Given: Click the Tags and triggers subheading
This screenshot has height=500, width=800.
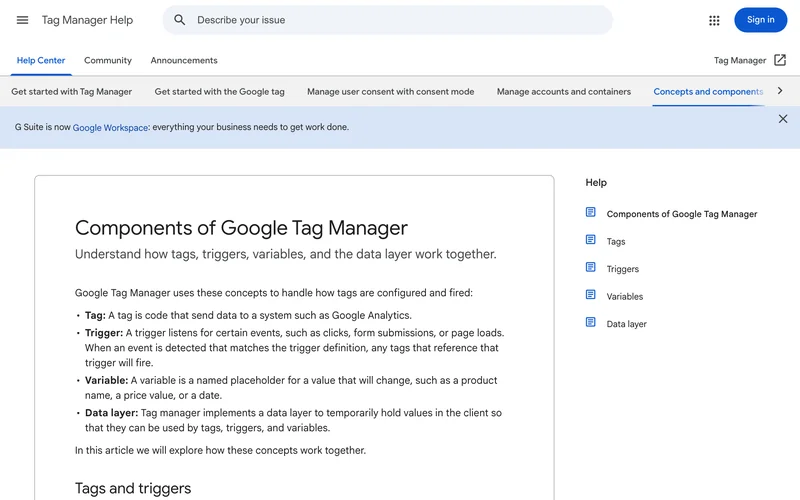Looking at the screenshot, I should [133, 489].
